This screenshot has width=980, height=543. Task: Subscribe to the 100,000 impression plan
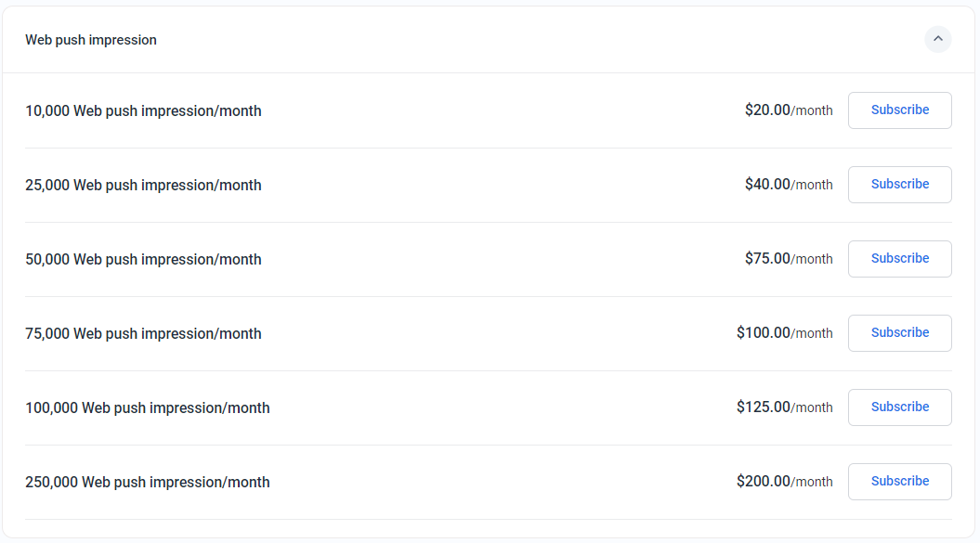coord(899,407)
